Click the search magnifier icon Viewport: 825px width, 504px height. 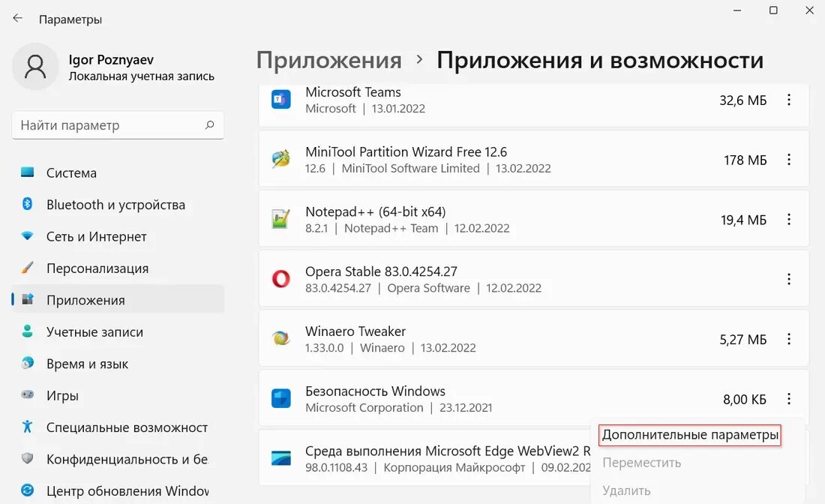[x=209, y=124]
